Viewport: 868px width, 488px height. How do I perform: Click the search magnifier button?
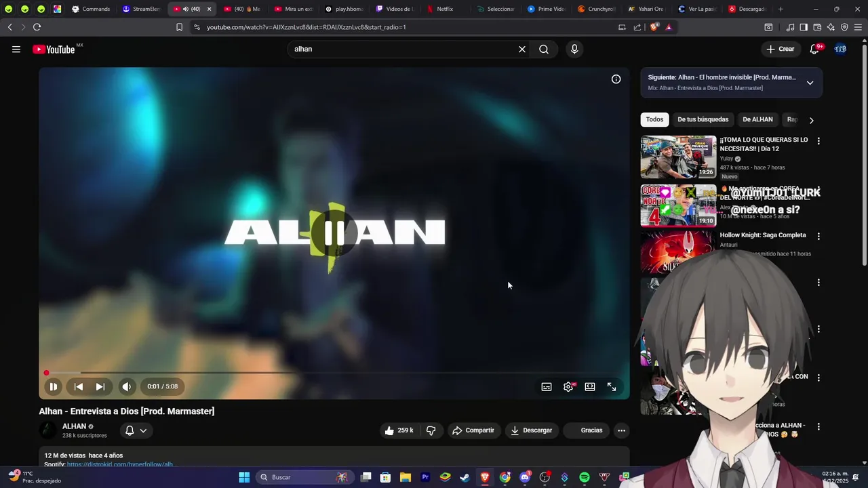click(x=544, y=49)
